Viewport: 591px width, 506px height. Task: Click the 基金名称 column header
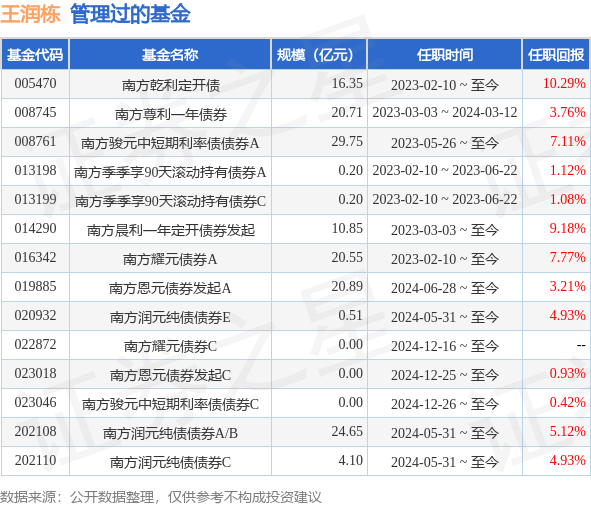click(x=170, y=55)
